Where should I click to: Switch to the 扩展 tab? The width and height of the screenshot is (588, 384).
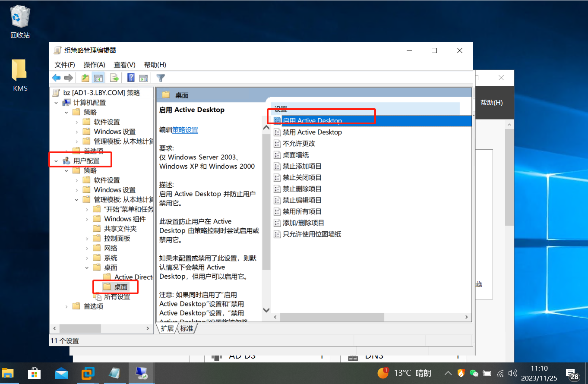[x=167, y=328]
